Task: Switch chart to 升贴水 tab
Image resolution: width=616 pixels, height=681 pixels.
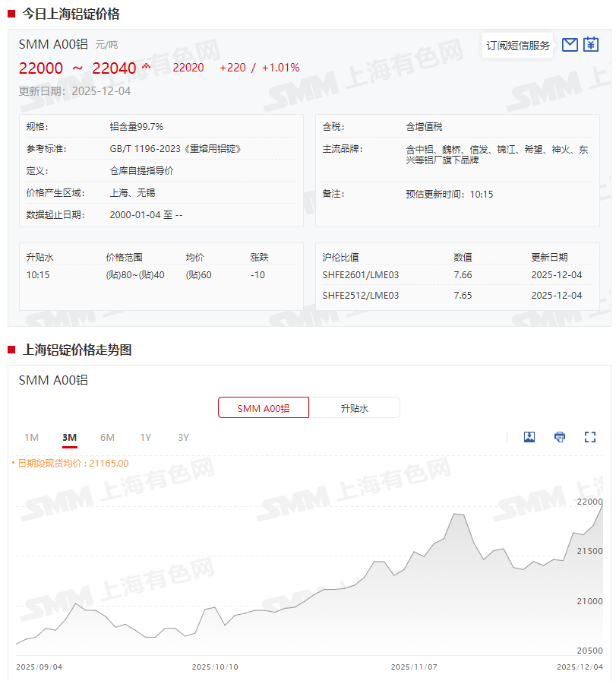Action: [354, 408]
